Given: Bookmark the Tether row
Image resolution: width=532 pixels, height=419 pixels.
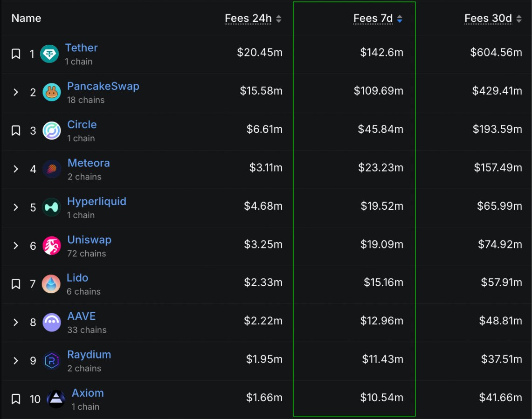Looking at the screenshot, I should 15,54.
